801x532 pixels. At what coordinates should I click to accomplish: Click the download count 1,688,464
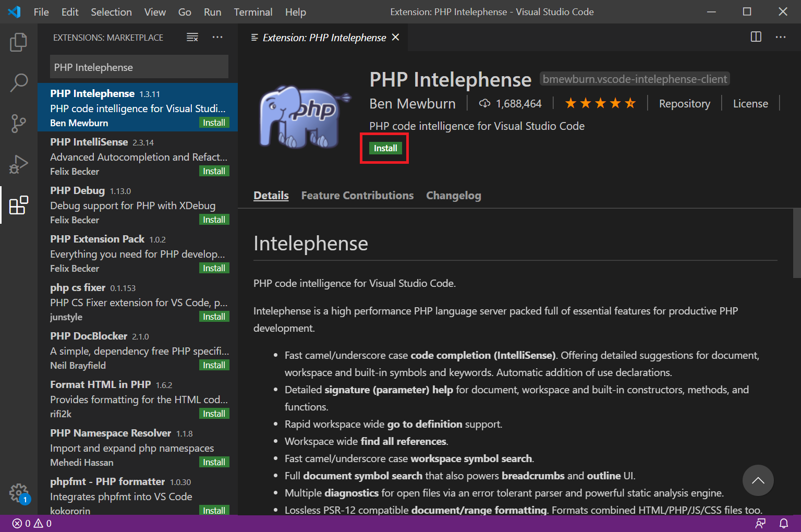(x=511, y=104)
